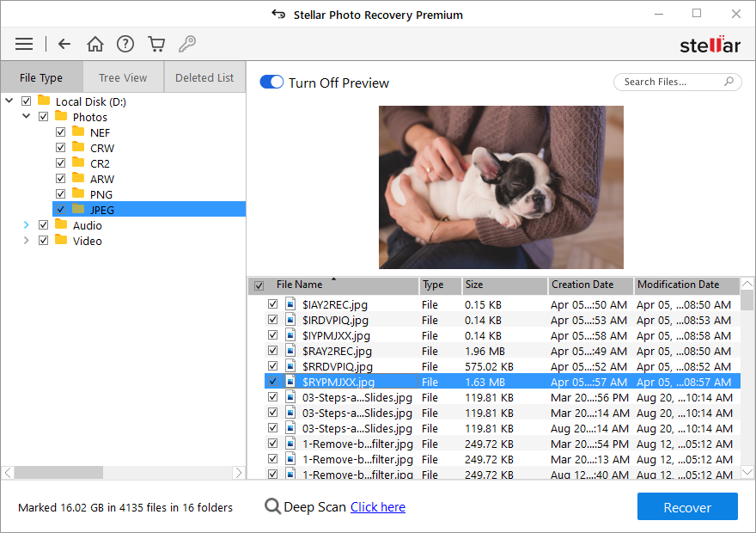Viewport: 756px width, 533px height.
Task: Click the key activation icon
Action: click(x=187, y=44)
